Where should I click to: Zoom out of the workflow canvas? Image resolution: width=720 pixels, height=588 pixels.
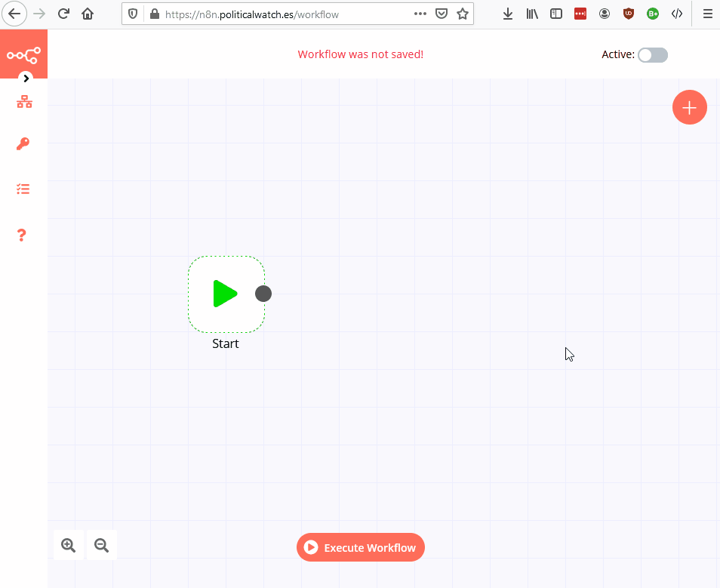click(101, 545)
